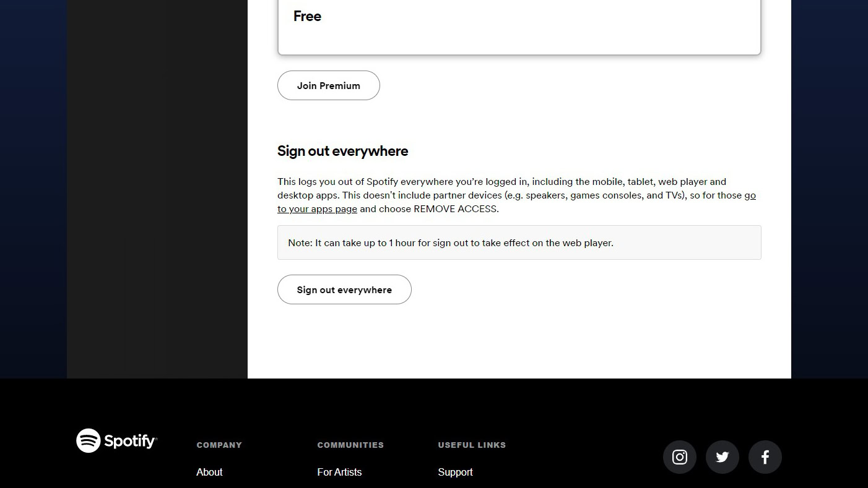Click the Join Premium button

329,85
